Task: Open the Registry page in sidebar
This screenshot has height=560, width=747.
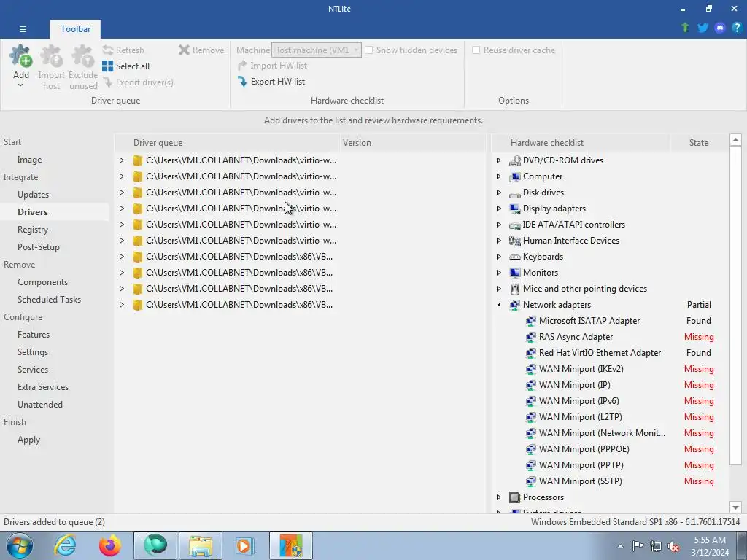Action: 32,230
